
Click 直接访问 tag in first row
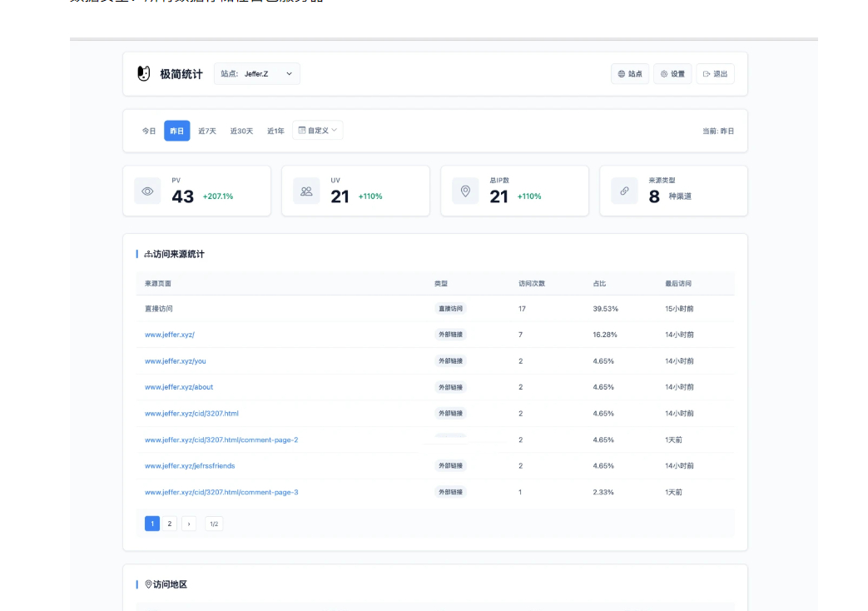pyautogui.click(x=450, y=309)
